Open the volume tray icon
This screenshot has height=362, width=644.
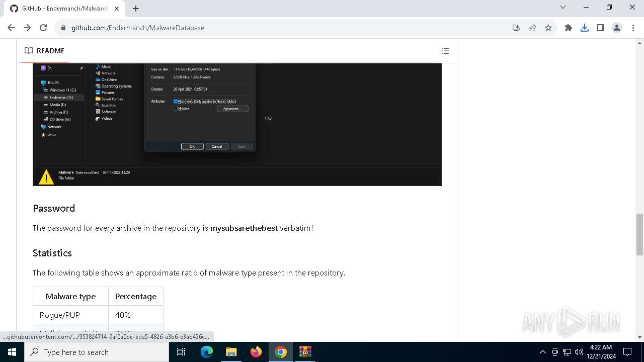point(579,352)
